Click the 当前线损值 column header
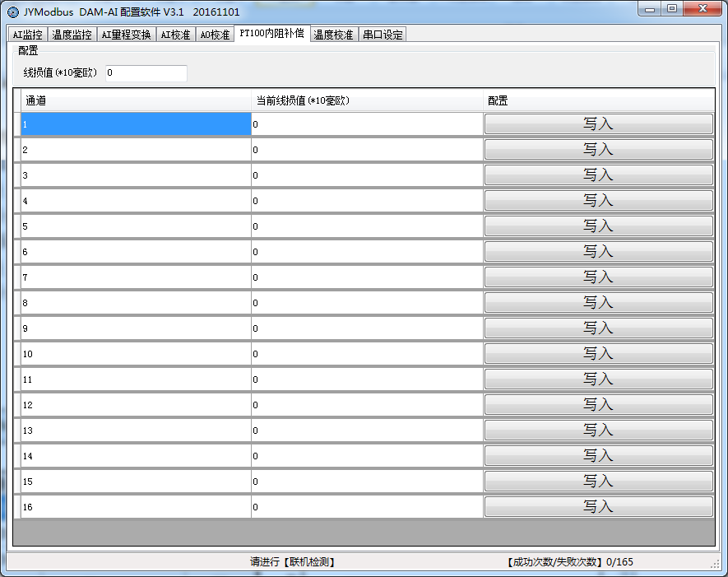728x577 pixels. [x=366, y=100]
